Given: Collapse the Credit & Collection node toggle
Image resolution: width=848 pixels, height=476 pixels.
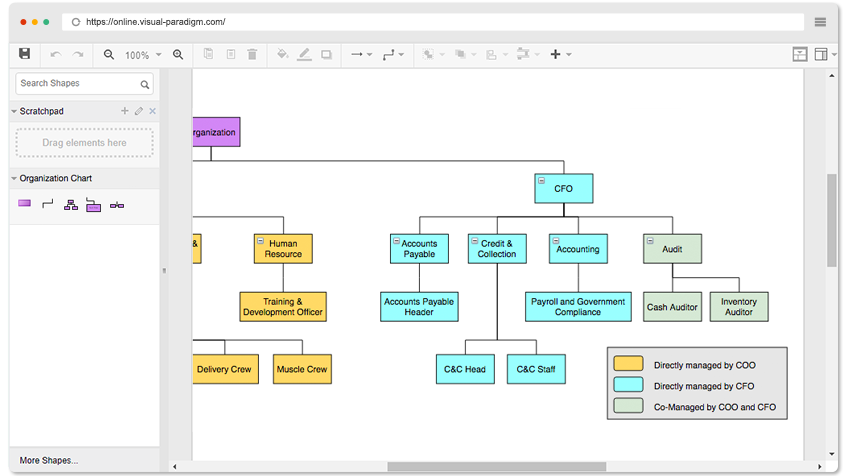Looking at the screenshot, I should [x=474, y=241].
